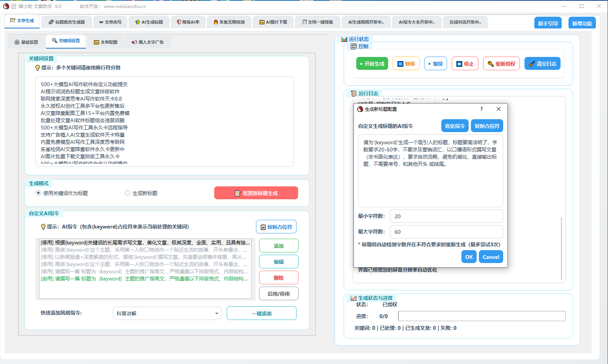
Task: Click the 开始生成 start button
Action: tap(372, 64)
